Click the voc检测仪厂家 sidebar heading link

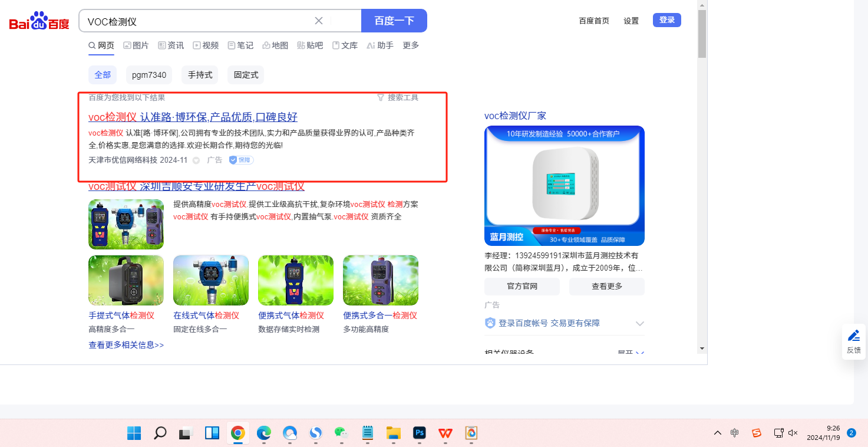515,116
